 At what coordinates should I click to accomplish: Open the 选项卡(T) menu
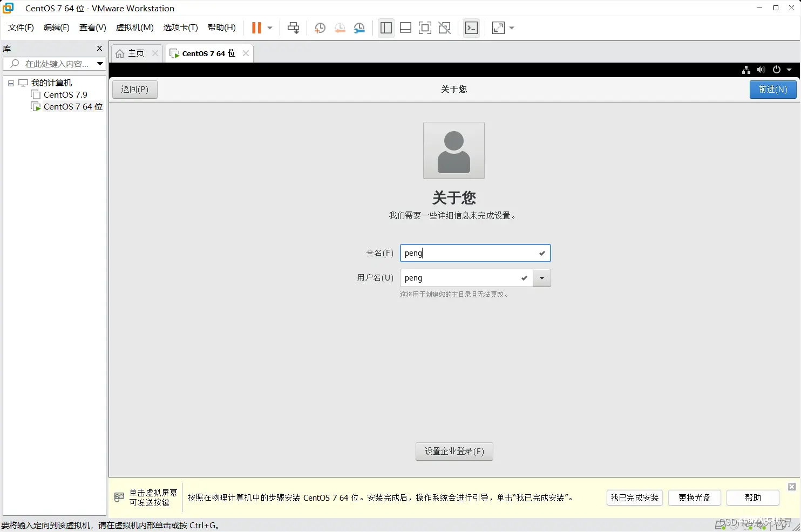coord(181,28)
